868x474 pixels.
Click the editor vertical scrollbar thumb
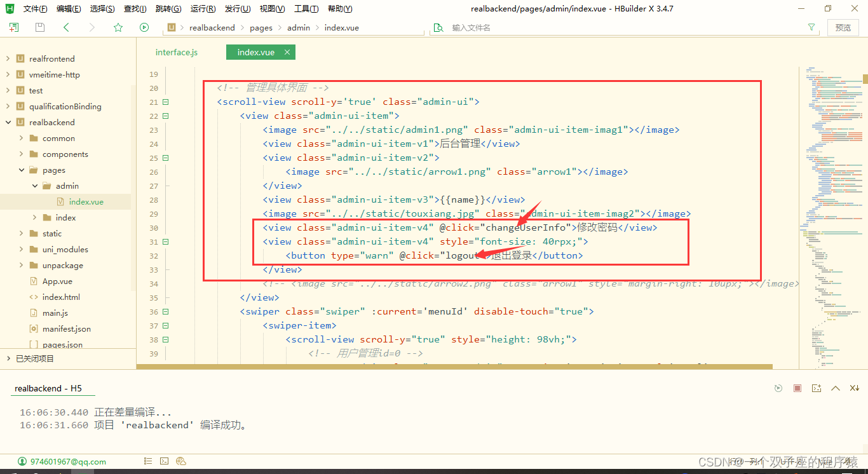(x=865, y=79)
